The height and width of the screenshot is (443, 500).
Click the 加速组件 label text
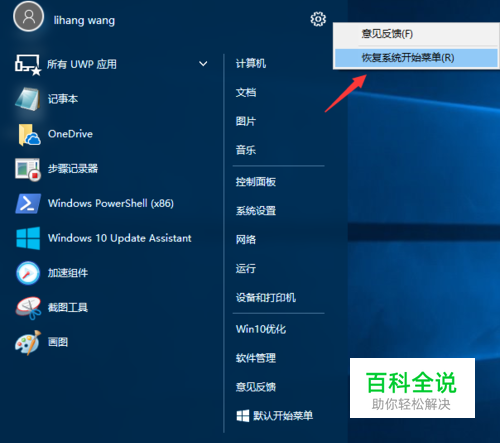click(68, 273)
